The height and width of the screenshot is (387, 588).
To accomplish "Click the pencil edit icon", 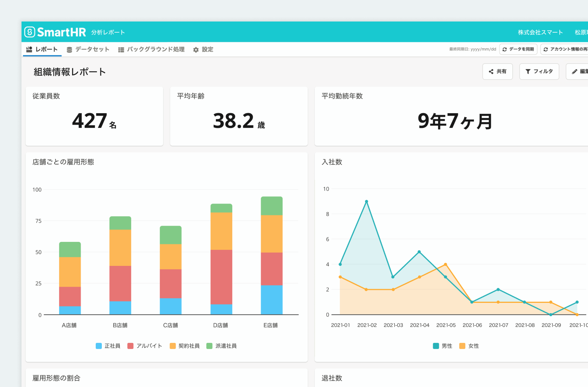I will 574,72.
